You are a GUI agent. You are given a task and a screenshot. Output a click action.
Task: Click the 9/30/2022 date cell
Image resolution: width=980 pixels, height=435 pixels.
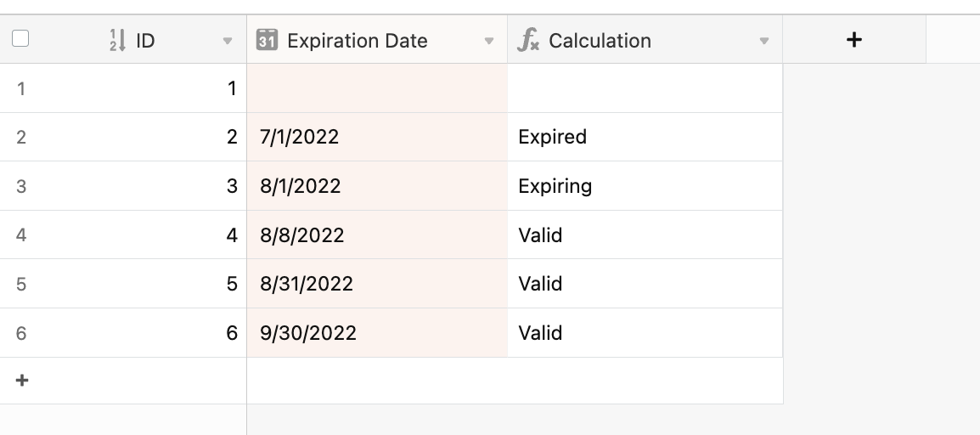click(377, 332)
